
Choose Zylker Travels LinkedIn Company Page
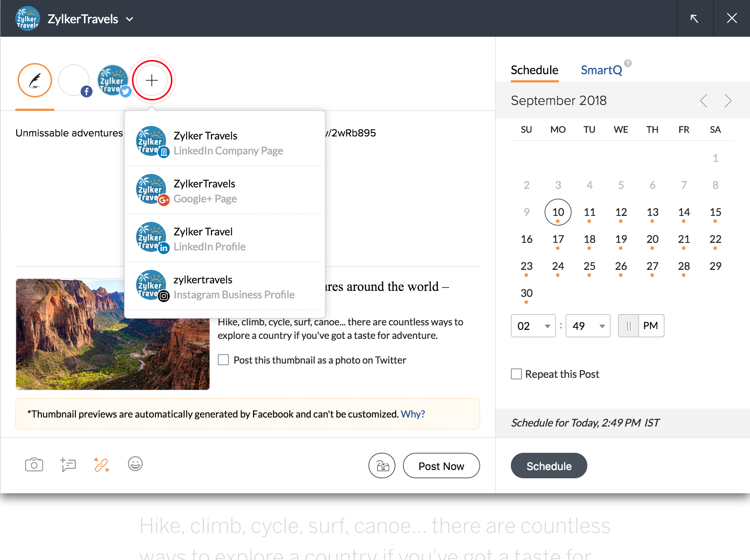225,142
